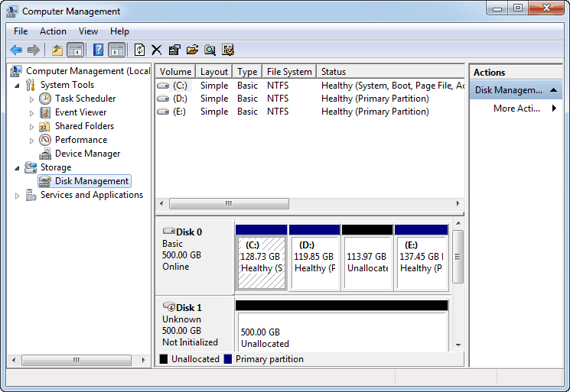Go back with the blue Back arrow

(x=16, y=50)
